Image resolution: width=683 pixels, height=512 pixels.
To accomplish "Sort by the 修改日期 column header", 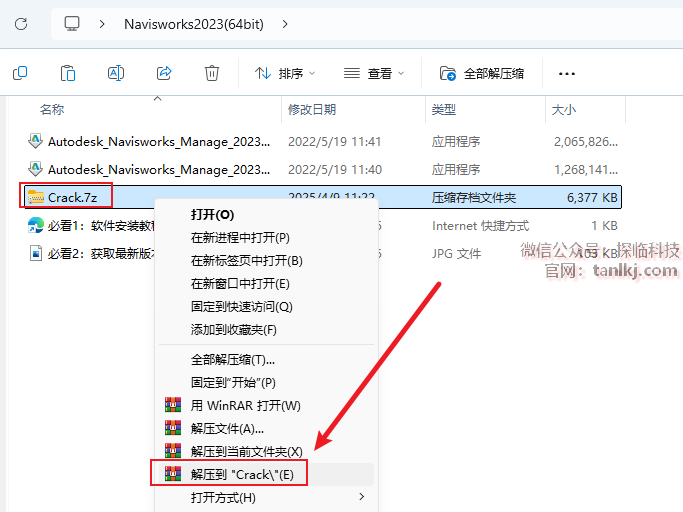I will tap(312, 109).
